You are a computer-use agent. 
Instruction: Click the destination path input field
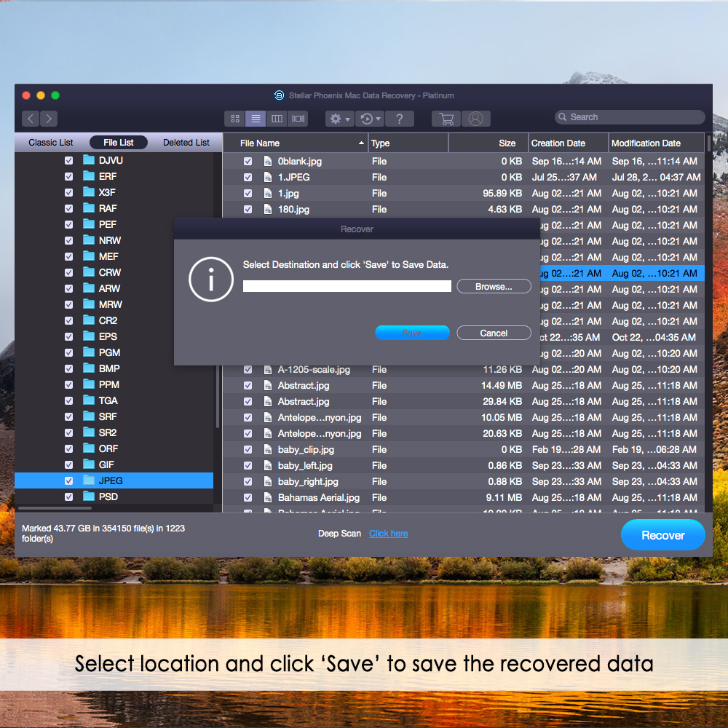click(347, 287)
